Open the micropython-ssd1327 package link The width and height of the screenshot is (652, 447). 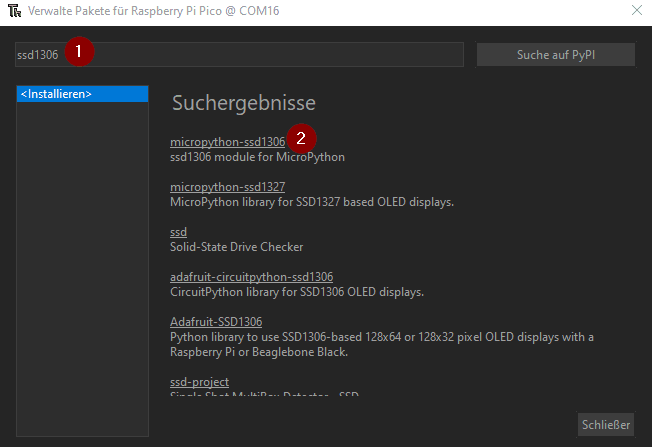point(227,187)
